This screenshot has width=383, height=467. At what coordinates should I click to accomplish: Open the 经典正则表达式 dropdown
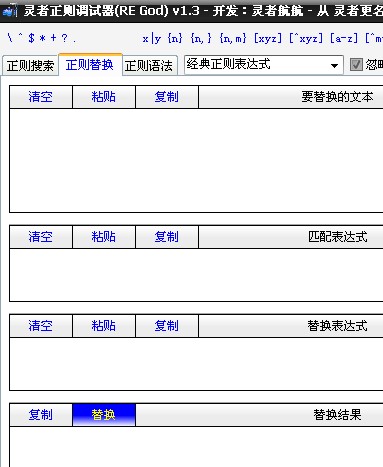[x=264, y=65]
